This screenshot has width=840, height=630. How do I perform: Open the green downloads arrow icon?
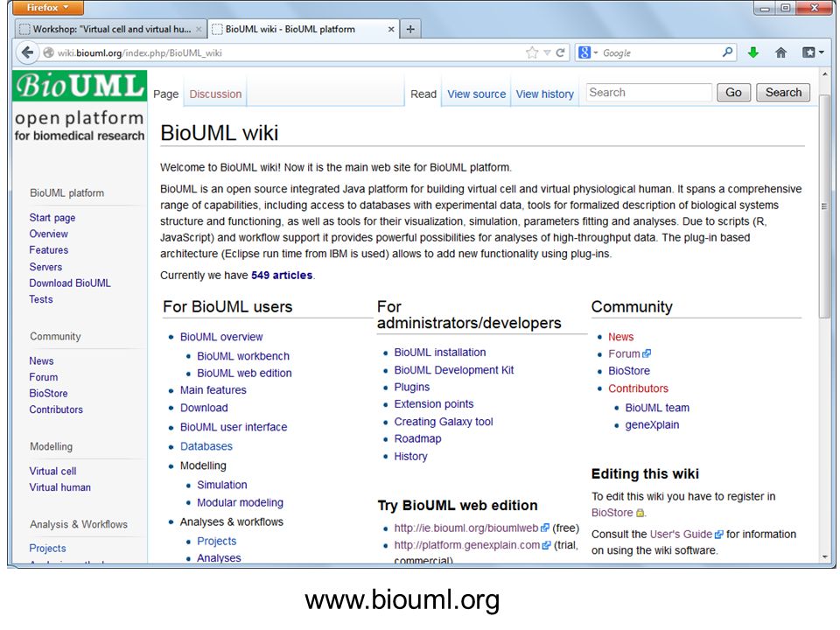(x=753, y=52)
